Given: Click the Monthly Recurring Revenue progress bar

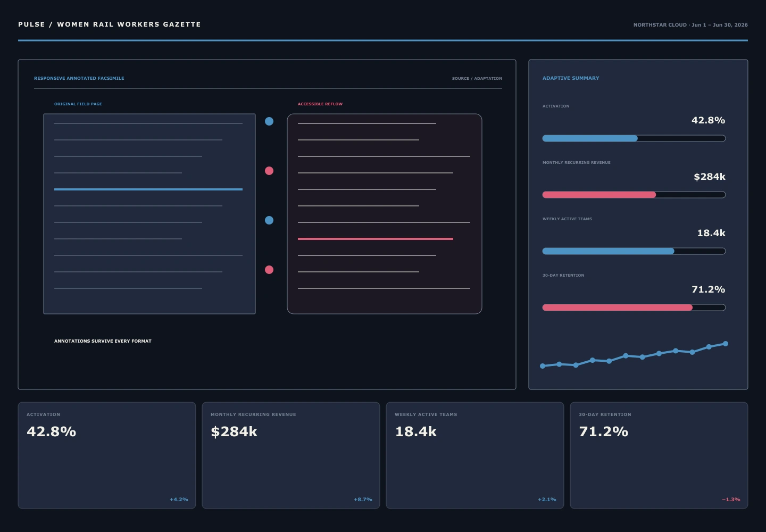Looking at the screenshot, I should point(634,195).
